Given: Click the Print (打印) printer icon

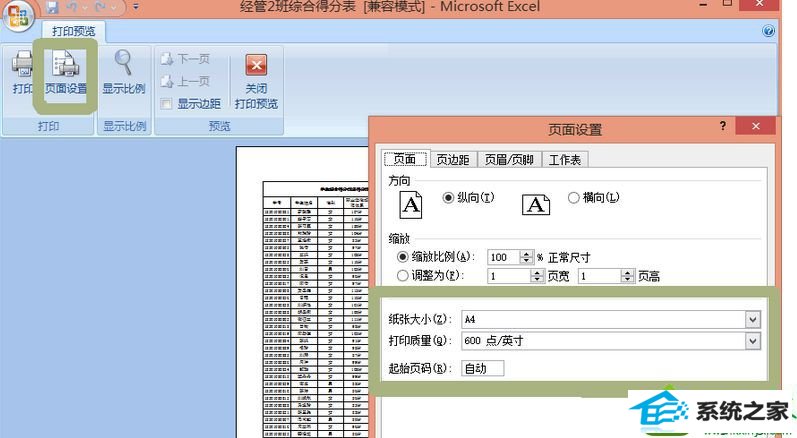Looking at the screenshot, I should click(x=22, y=64).
